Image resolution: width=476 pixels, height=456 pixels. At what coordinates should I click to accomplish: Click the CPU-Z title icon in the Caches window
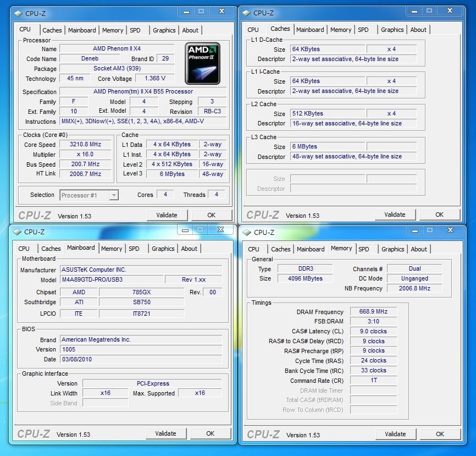246,13
